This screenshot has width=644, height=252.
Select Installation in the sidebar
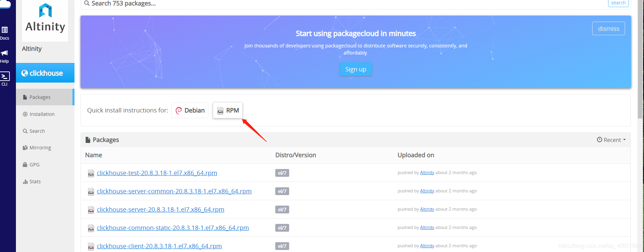[x=45, y=114]
